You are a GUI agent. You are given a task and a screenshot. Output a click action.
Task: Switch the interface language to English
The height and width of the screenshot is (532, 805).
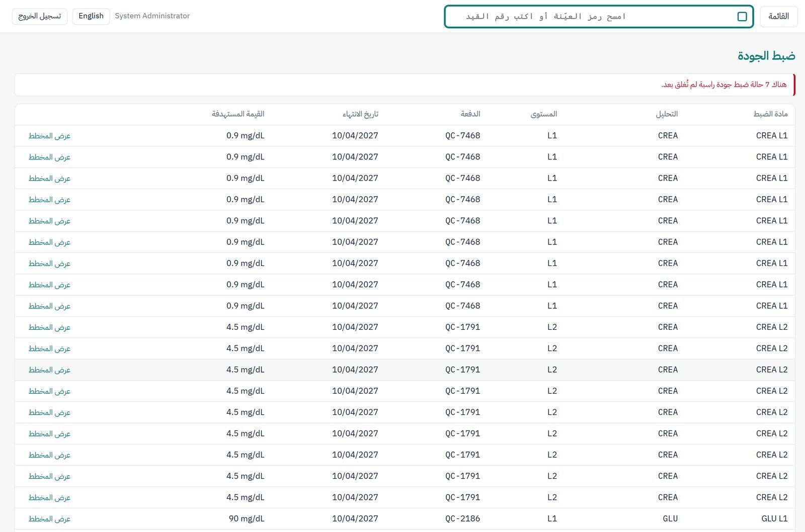[x=91, y=16]
